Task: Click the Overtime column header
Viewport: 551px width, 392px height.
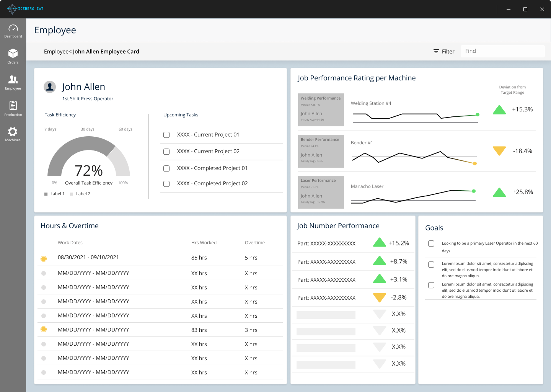Action: [255, 243]
